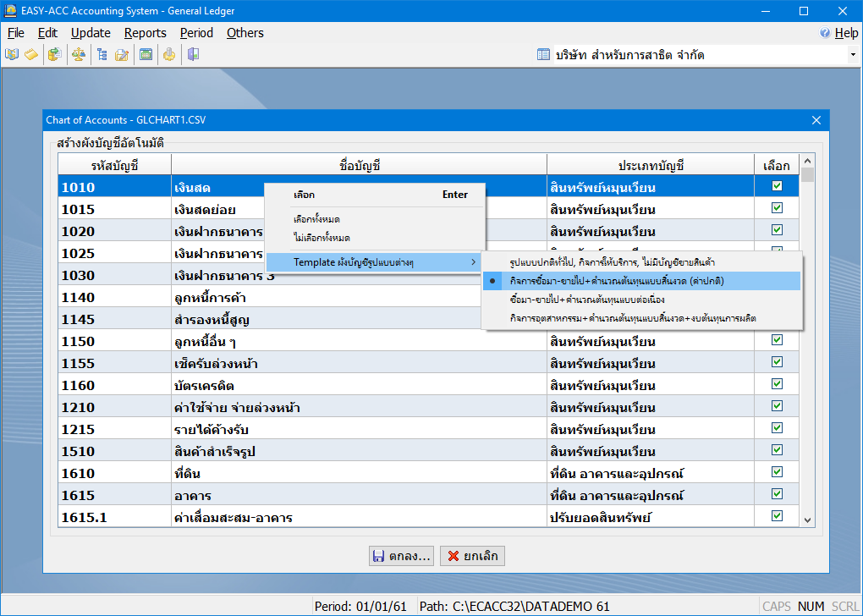Uncheck the checkbox for account 1610 ที่ดิน
863x616 pixels.
pos(777,472)
